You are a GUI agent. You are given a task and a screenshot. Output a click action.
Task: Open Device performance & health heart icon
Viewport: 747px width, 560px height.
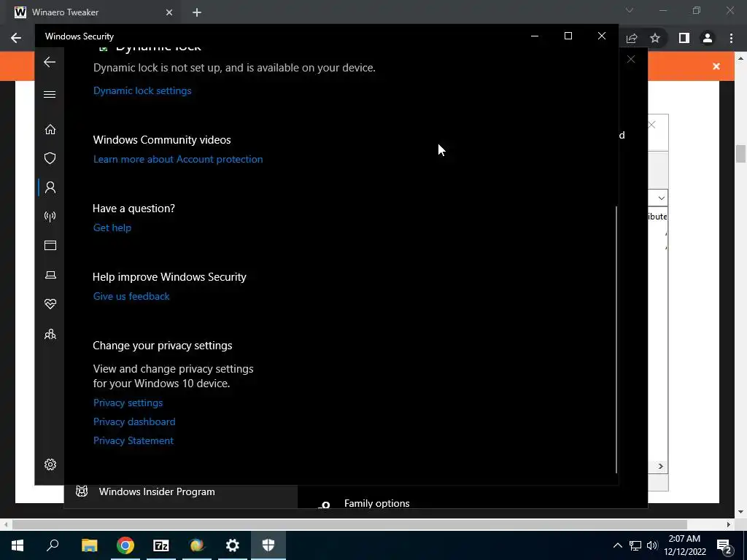pos(50,304)
